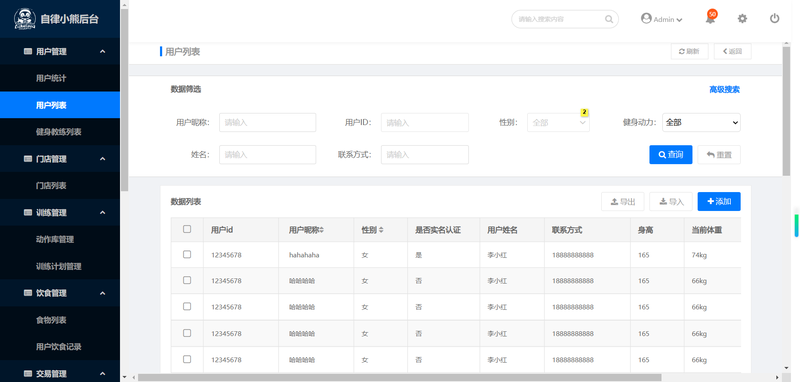Check the second row checkbox (first 哈哈哈哈 row)

coord(187,280)
